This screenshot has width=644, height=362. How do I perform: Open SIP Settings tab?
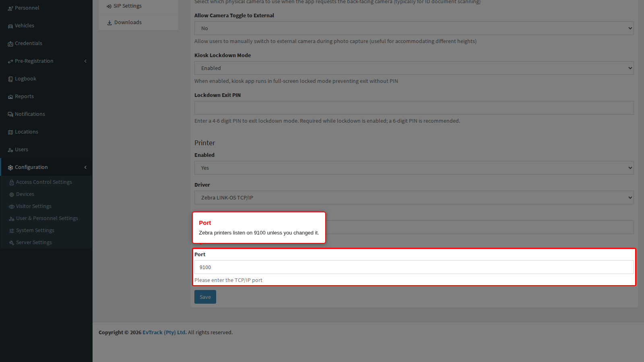[x=138, y=6]
